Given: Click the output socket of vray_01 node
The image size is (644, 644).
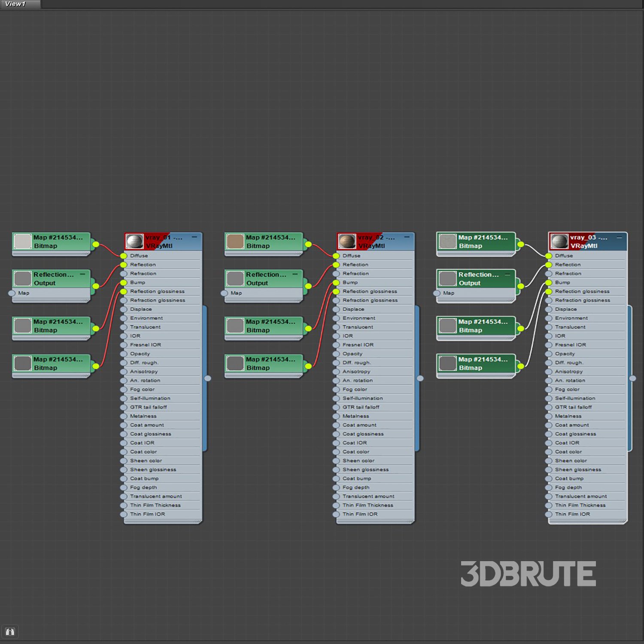Looking at the screenshot, I should pyautogui.click(x=208, y=378).
